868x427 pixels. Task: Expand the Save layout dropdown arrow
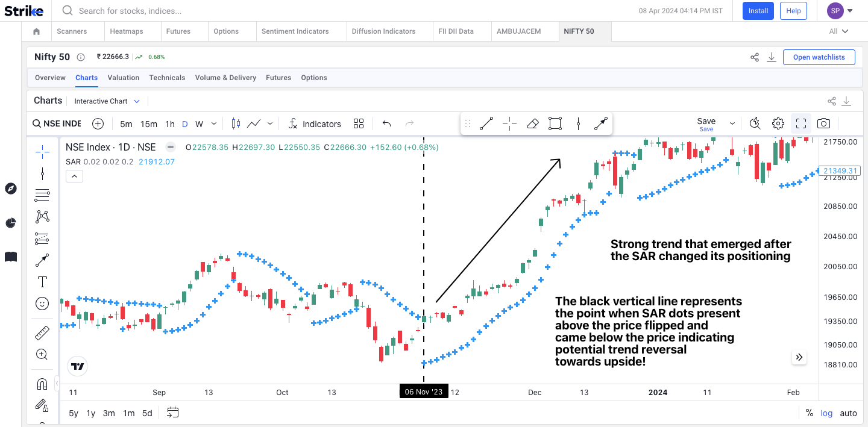point(732,123)
